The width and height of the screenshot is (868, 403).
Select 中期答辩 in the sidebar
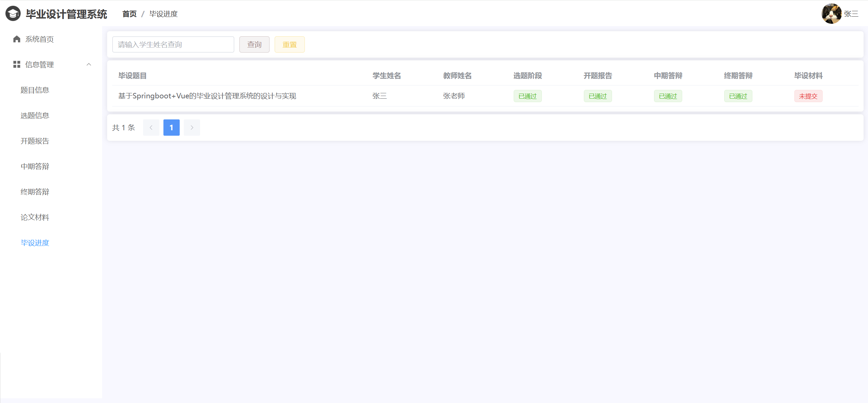click(35, 167)
